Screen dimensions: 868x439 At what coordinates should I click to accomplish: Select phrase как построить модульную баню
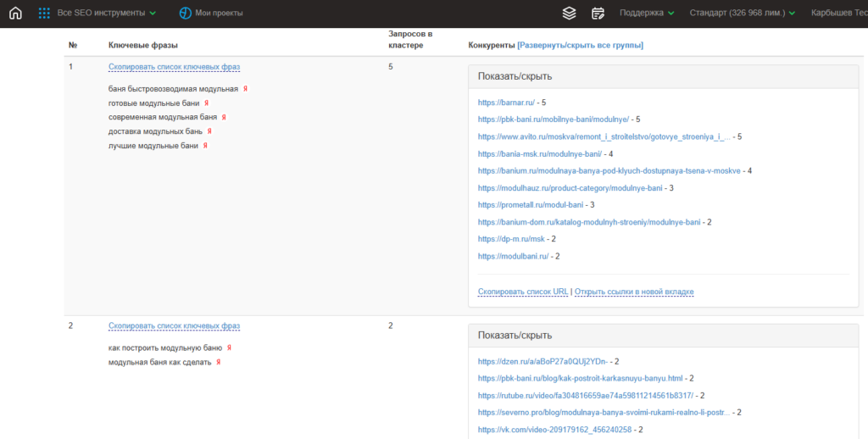(x=165, y=347)
